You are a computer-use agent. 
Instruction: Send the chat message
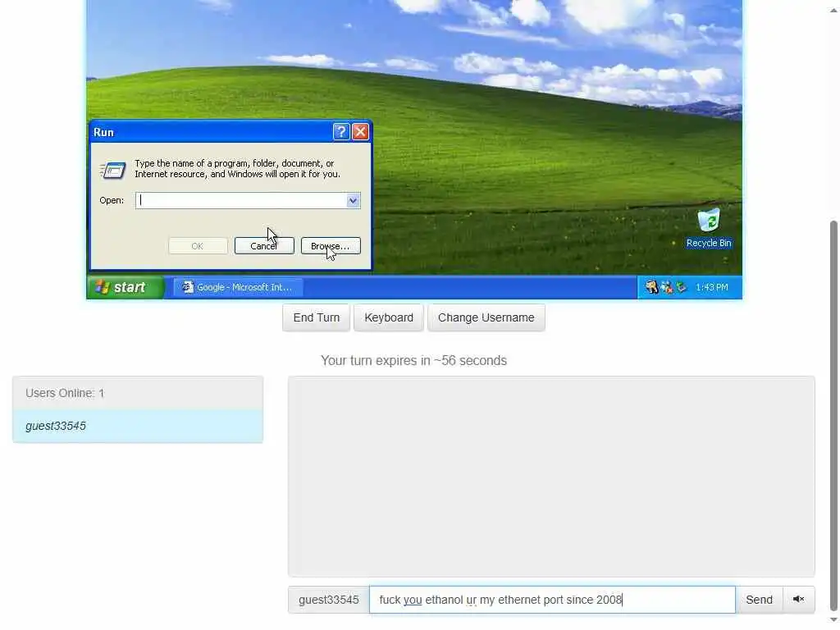[x=759, y=600]
